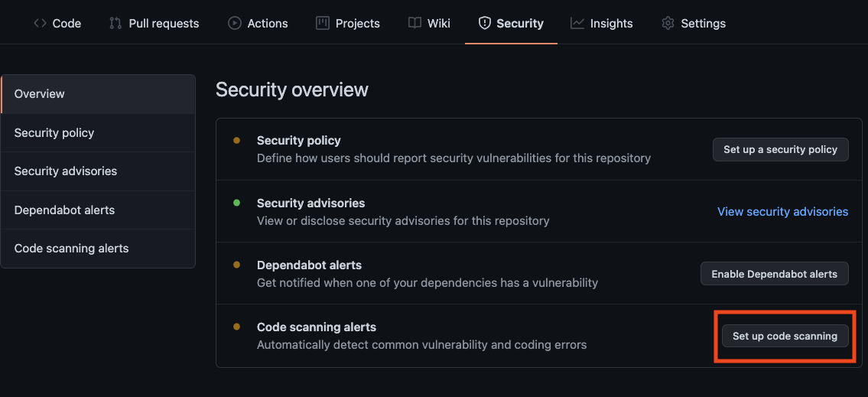868x397 pixels.
Task: Click the Code scanning alerts row title
Action: coord(317,327)
